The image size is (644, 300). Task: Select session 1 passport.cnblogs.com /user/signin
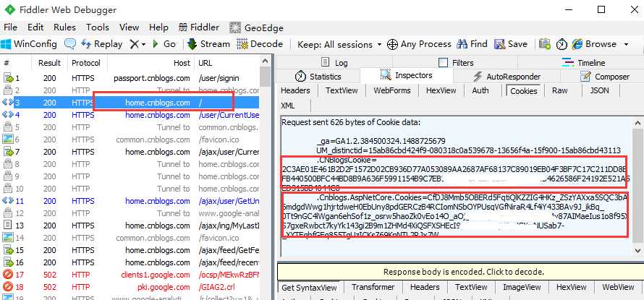click(x=130, y=78)
